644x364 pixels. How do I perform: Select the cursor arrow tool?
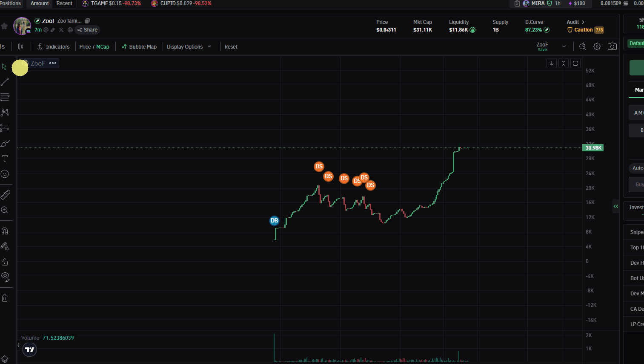(x=5, y=67)
